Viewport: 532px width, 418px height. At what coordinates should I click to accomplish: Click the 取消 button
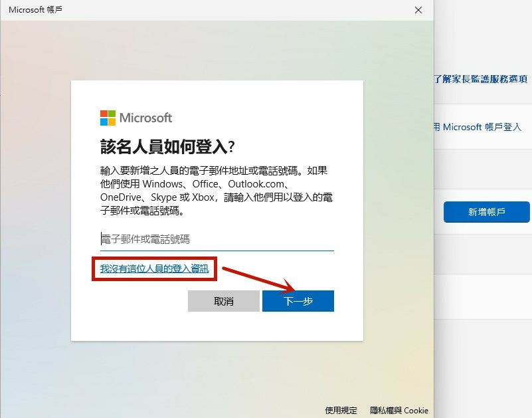[224, 301]
